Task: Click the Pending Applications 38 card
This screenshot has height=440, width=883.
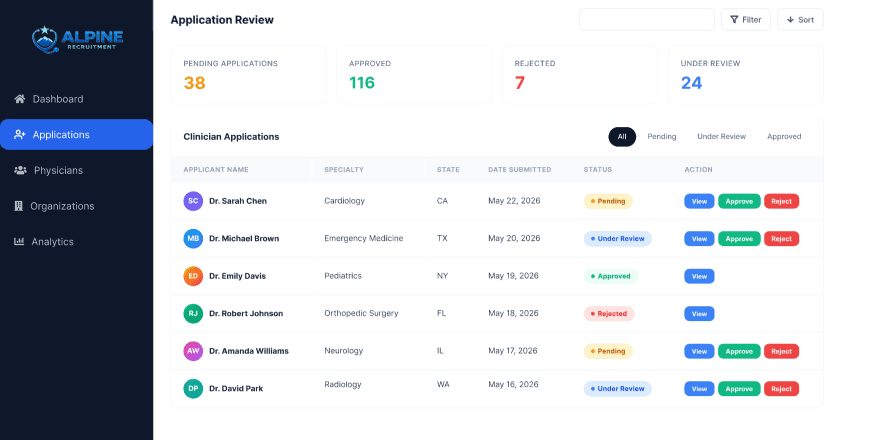Action: click(x=248, y=74)
